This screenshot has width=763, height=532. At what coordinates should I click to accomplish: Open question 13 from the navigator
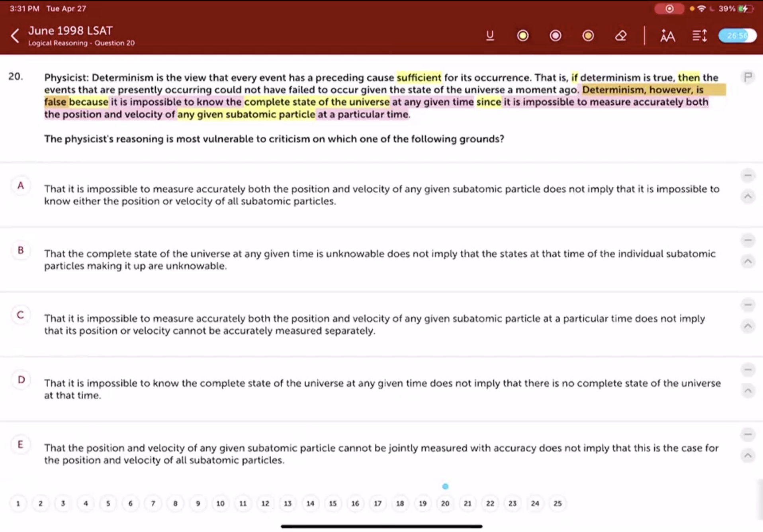(x=288, y=503)
